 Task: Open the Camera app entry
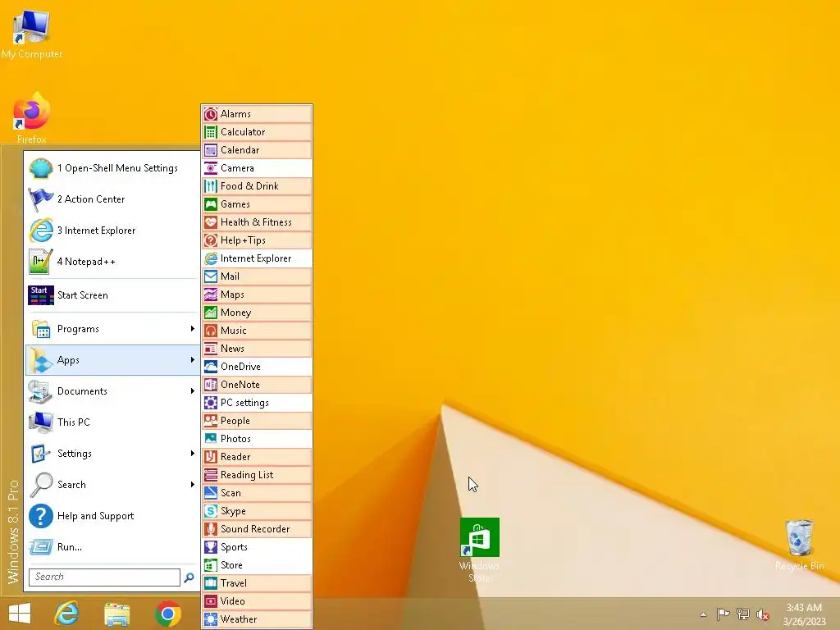pos(257,167)
